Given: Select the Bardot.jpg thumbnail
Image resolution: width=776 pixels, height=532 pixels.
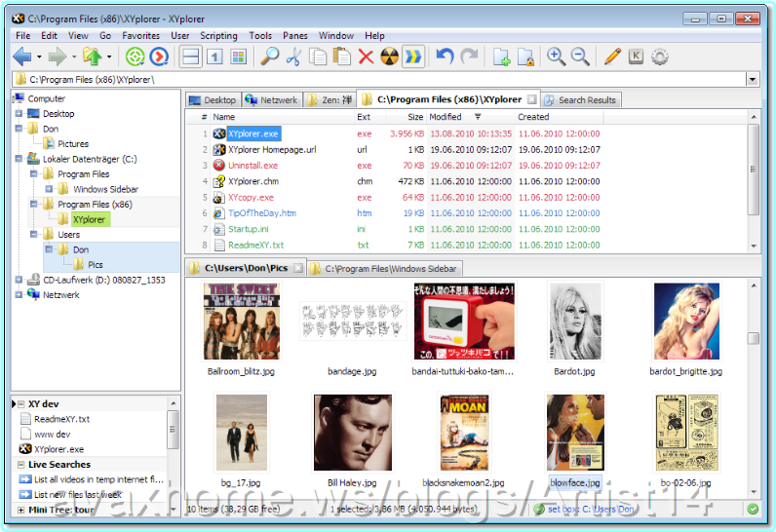Looking at the screenshot, I should [574, 322].
